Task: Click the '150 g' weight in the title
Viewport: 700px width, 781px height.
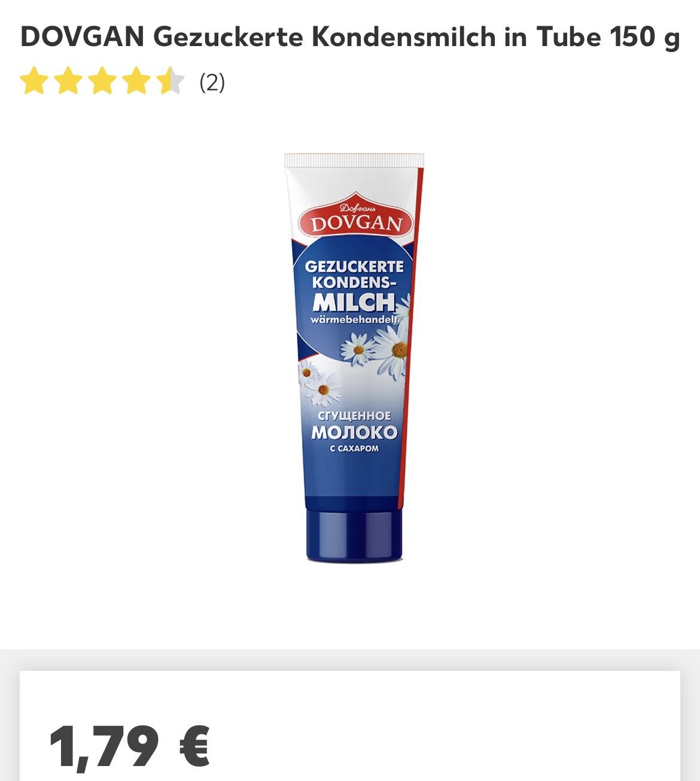Action: coord(644,38)
